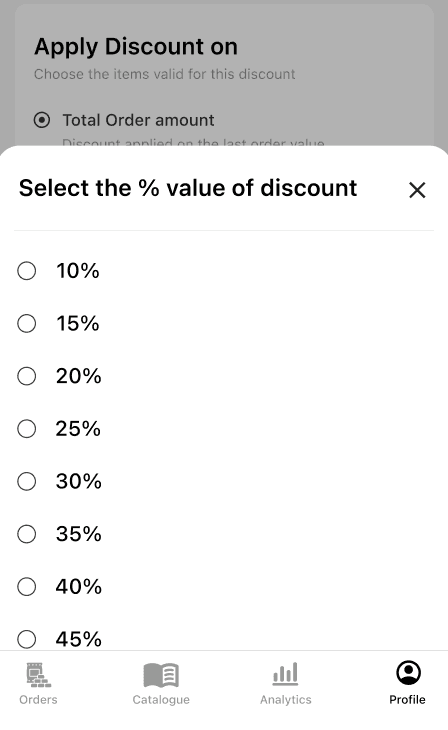
Task: Select the 10% discount radio button
Action: point(27,270)
